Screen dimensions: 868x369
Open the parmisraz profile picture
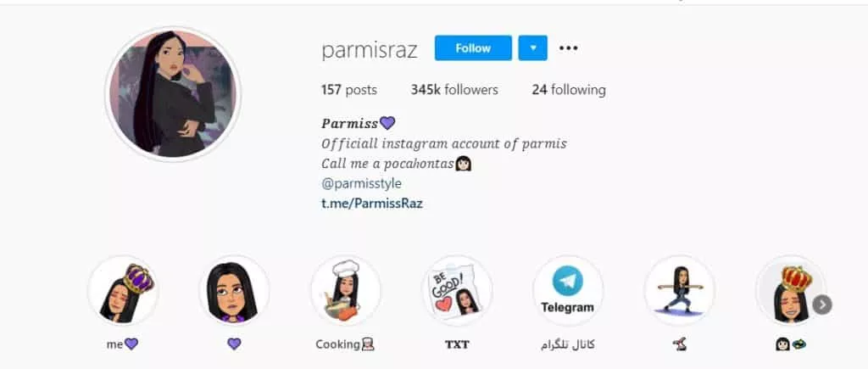coord(173,94)
